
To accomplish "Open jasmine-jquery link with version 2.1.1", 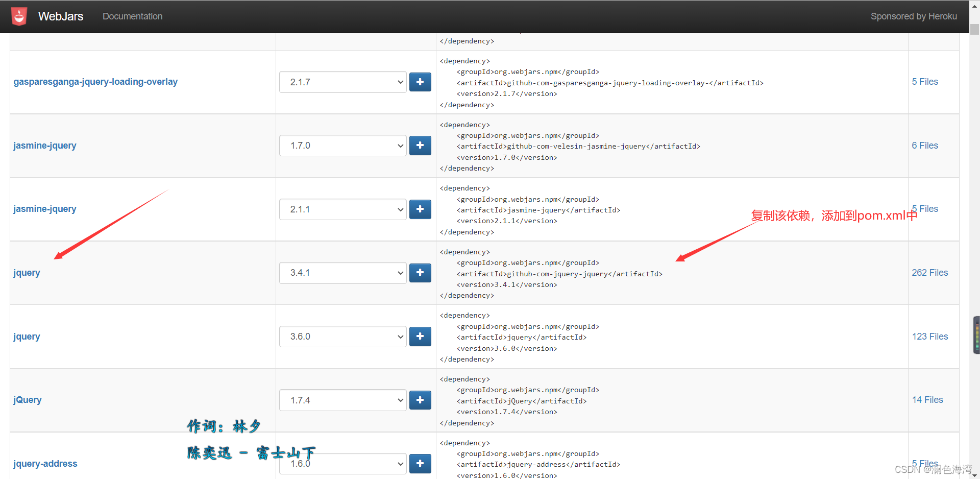I will [x=45, y=209].
